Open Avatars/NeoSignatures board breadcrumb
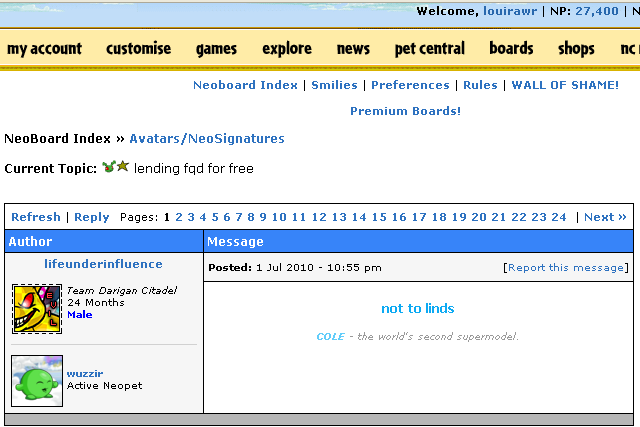The width and height of the screenshot is (640, 427). click(x=207, y=139)
